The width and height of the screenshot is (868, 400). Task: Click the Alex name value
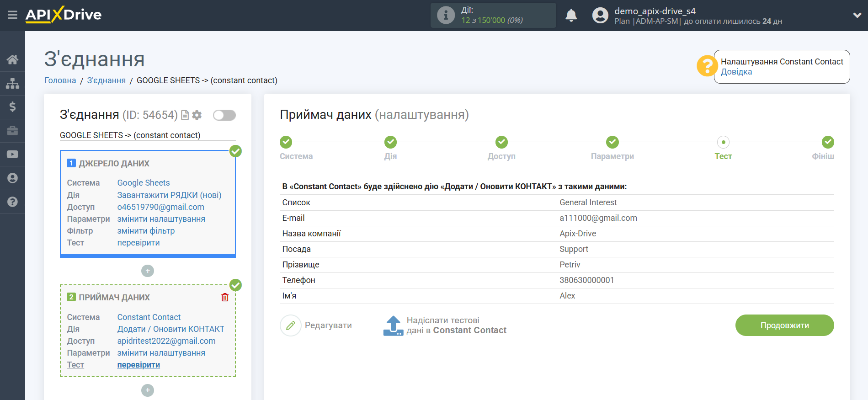pos(567,296)
